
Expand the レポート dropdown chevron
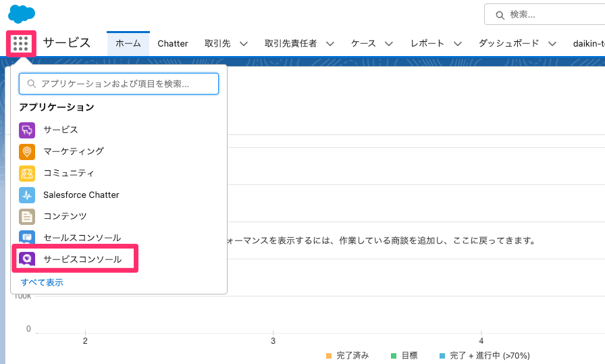click(458, 44)
